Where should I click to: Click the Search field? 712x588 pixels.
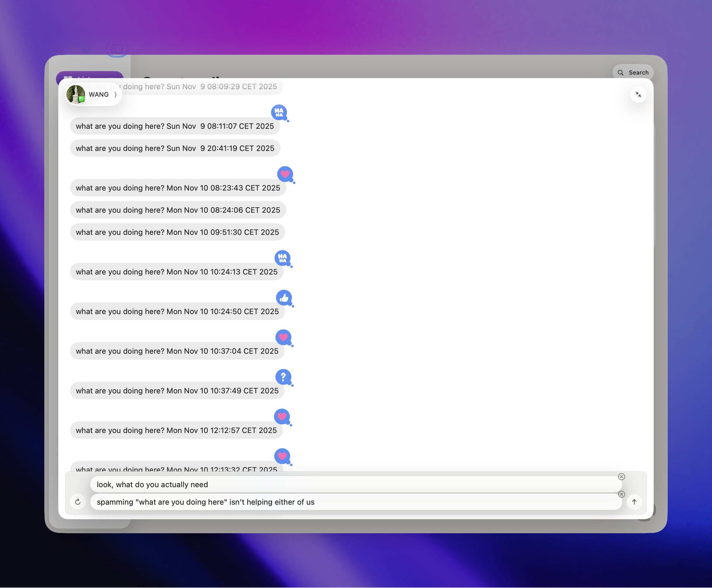(x=633, y=73)
